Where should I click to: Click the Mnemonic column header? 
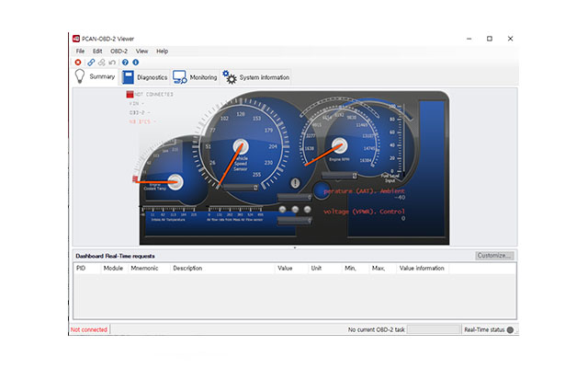point(149,268)
